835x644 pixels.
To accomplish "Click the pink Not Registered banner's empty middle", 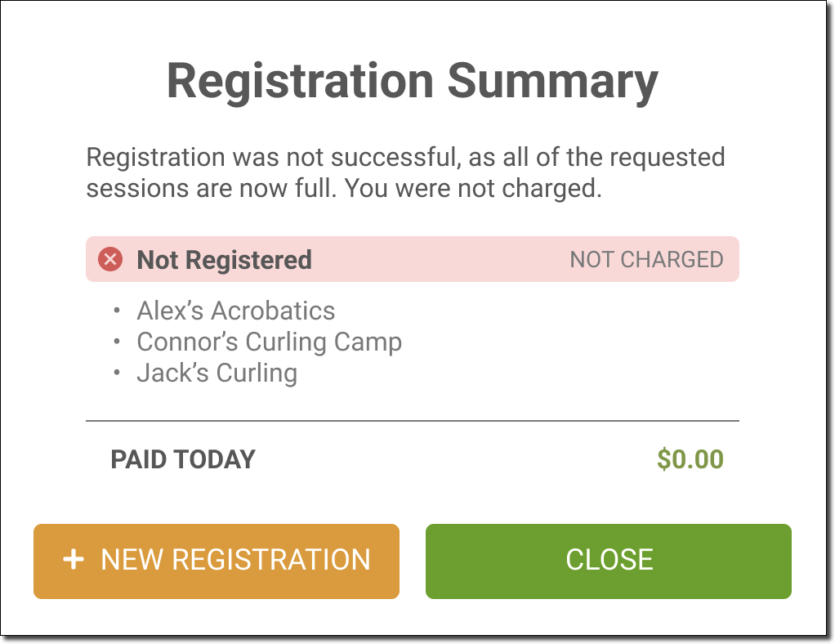I will pos(441,260).
